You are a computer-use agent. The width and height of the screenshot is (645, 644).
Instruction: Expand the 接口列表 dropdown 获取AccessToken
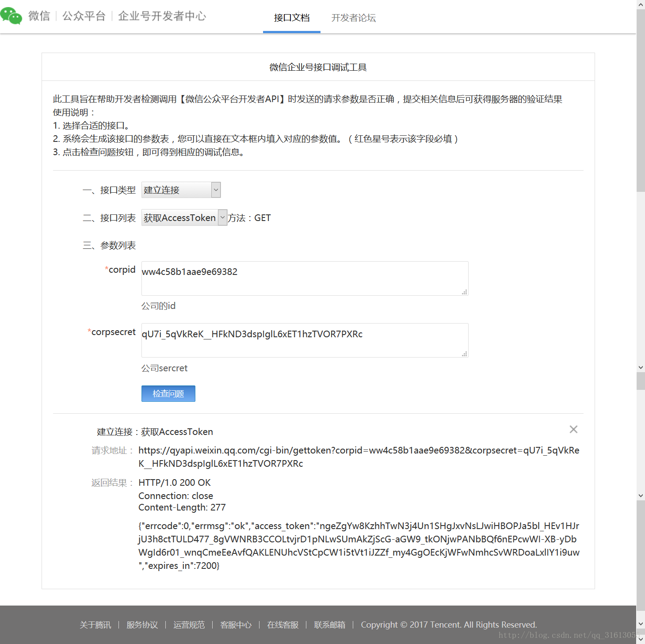[x=184, y=217]
